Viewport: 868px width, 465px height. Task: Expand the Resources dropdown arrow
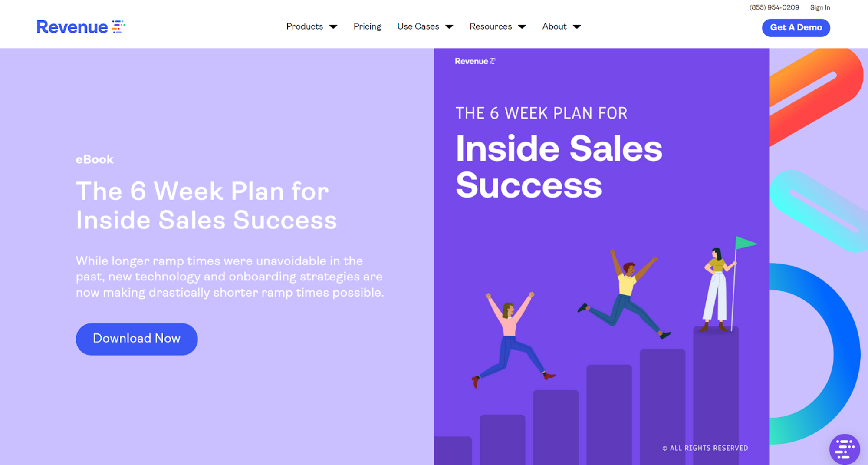coord(522,27)
